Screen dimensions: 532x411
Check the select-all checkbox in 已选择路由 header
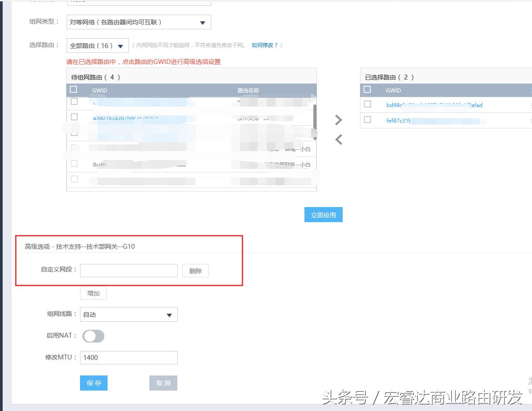coord(367,89)
